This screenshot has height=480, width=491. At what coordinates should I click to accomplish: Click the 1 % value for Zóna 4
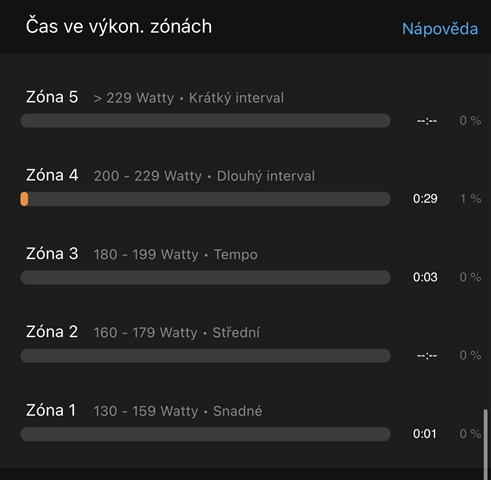click(x=471, y=199)
